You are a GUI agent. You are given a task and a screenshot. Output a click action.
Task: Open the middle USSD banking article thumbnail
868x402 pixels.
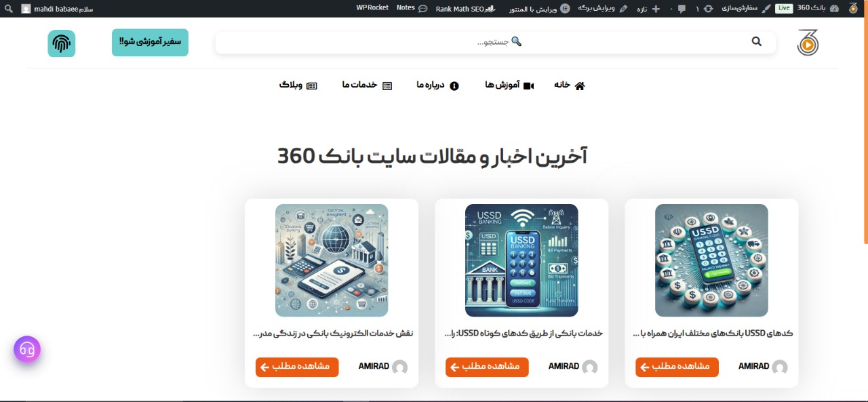521,260
